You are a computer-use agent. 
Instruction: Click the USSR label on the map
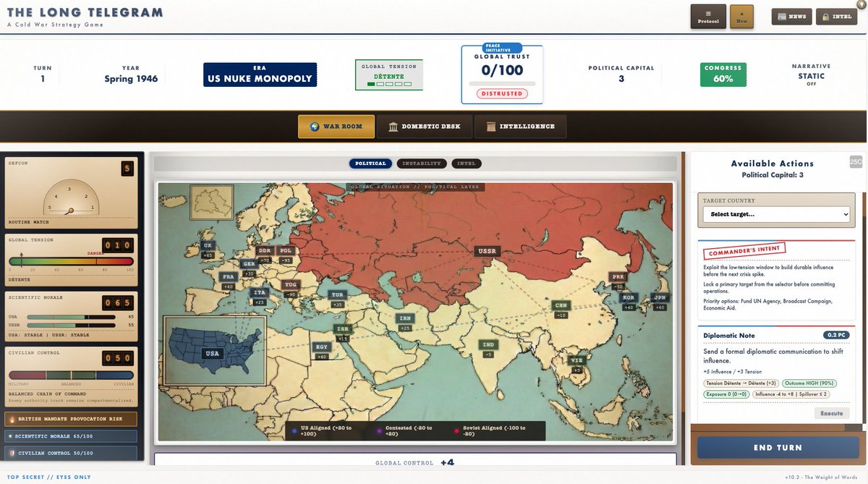pyautogui.click(x=488, y=252)
